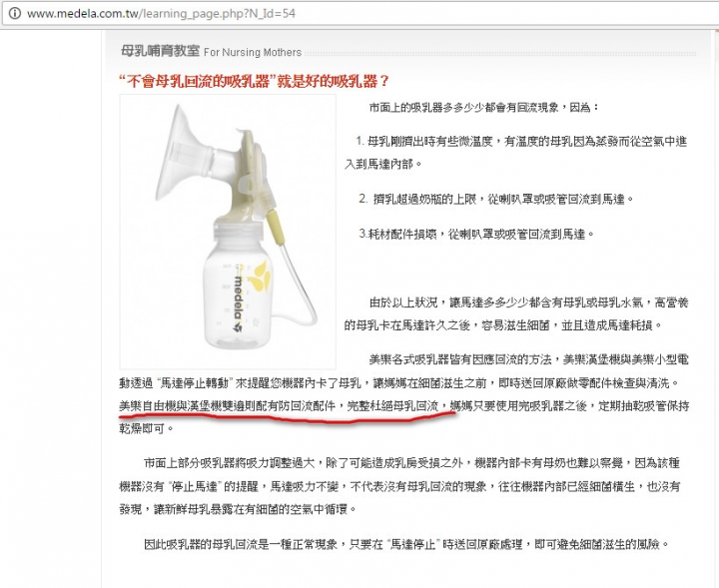The width and height of the screenshot is (719, 588).
Task: Click the 'For Nursing Mothers' subtitle
Action: [x=253, y=52]
